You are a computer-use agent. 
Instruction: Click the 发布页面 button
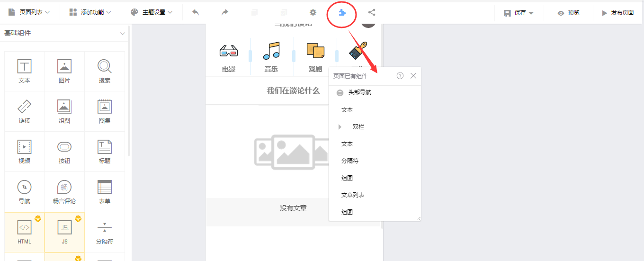617,13
